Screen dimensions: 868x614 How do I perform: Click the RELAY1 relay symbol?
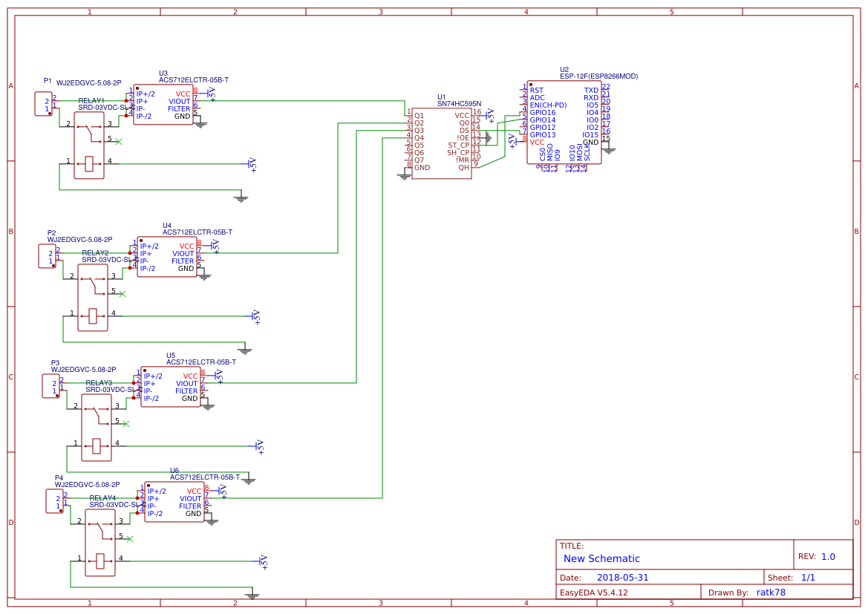(89, 145)
